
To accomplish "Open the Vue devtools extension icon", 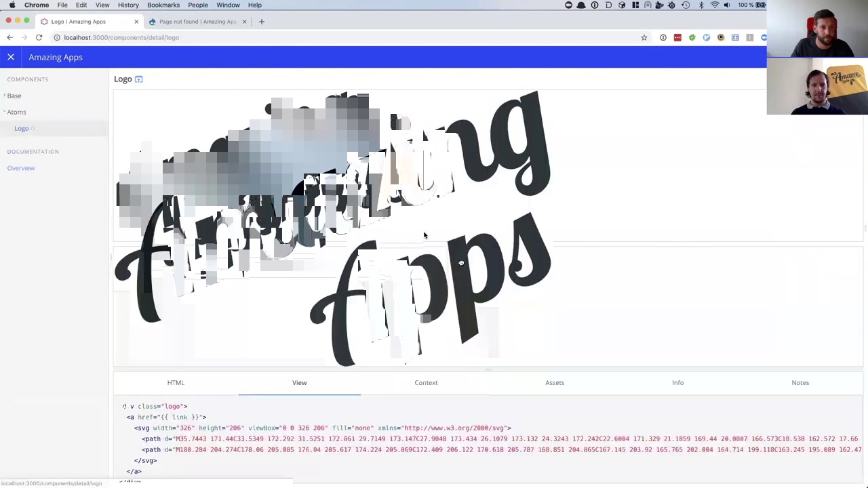I will pyautogui.click(x=707, y=37).
